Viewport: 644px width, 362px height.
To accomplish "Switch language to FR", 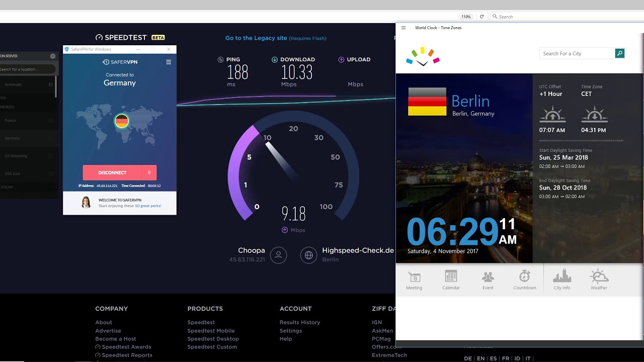I will pos(506,358).
